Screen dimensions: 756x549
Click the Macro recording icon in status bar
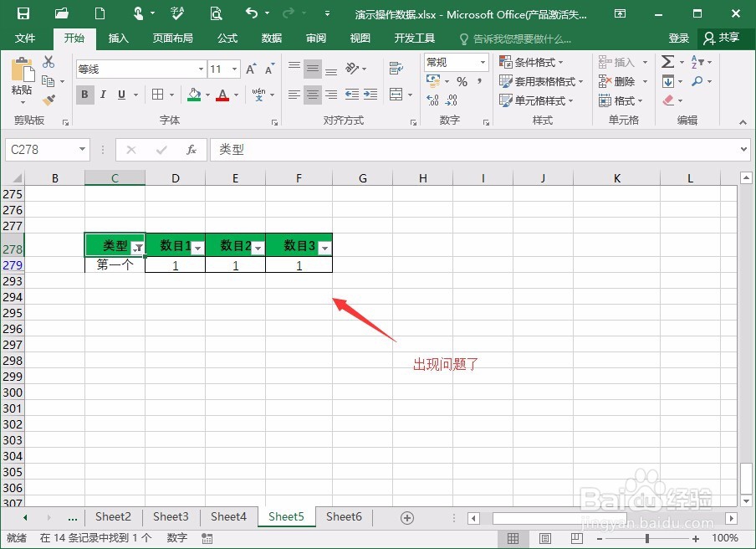207,538
